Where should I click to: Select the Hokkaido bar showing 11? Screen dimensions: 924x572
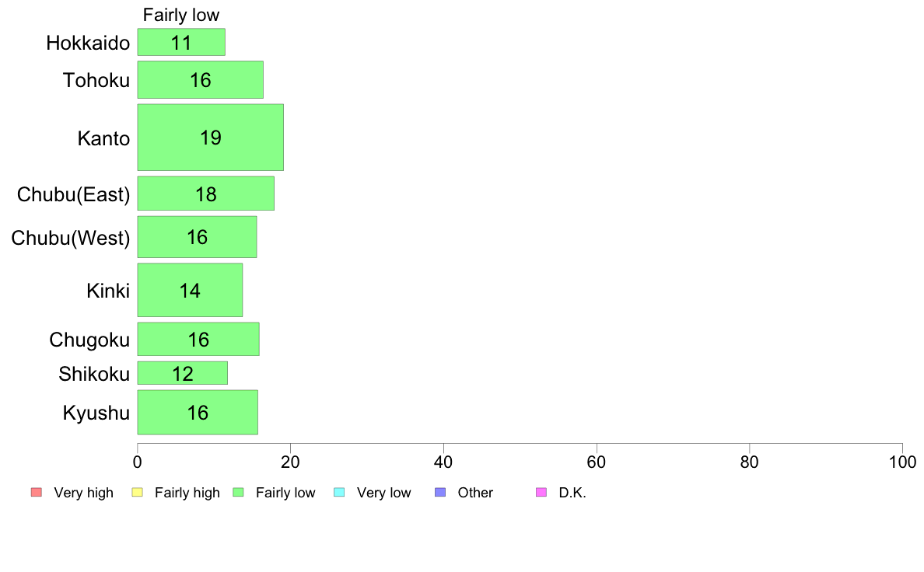tap(181, 43)
